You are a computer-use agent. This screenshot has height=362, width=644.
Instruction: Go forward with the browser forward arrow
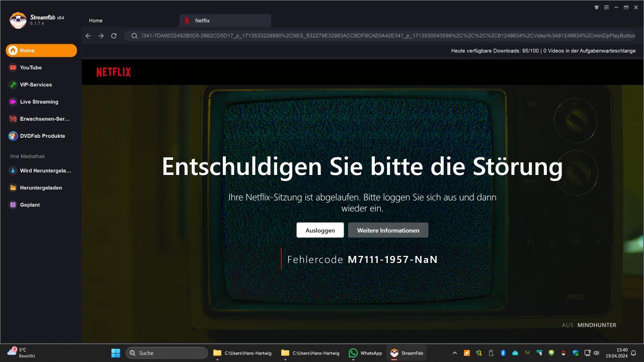click(101, 36)
